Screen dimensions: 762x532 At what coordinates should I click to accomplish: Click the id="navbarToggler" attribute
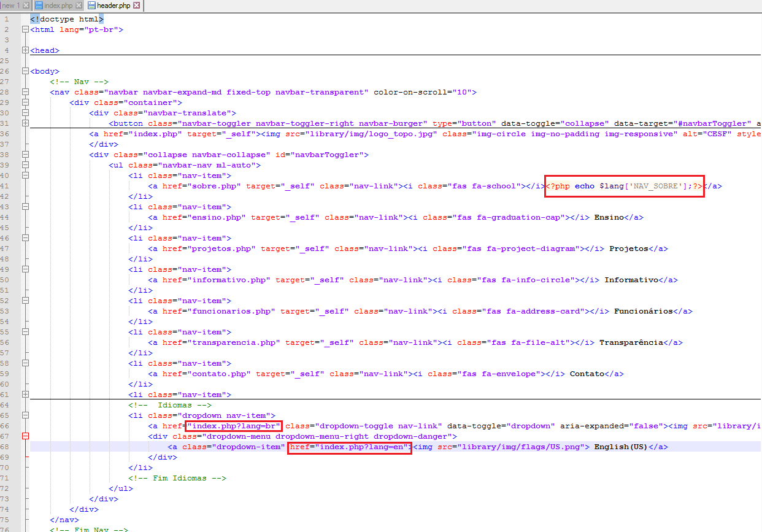pos(319,155)
